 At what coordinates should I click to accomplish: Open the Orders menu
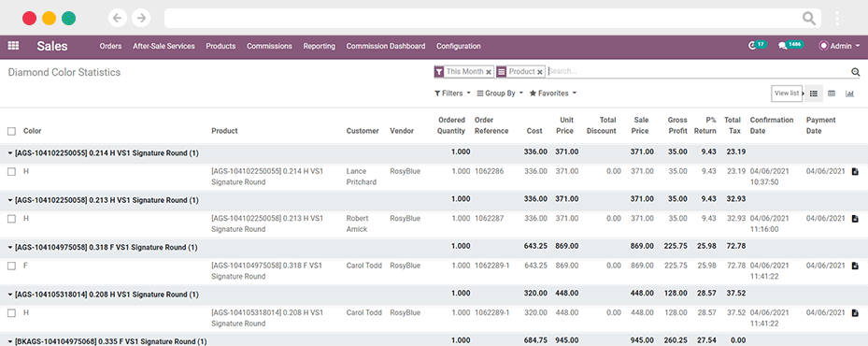point(110,46)
